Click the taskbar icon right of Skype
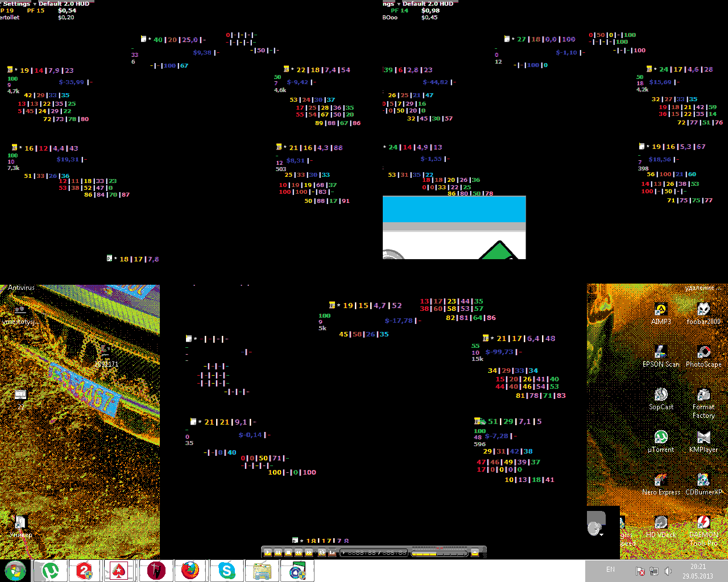728x582 pixels. [262, 571]
